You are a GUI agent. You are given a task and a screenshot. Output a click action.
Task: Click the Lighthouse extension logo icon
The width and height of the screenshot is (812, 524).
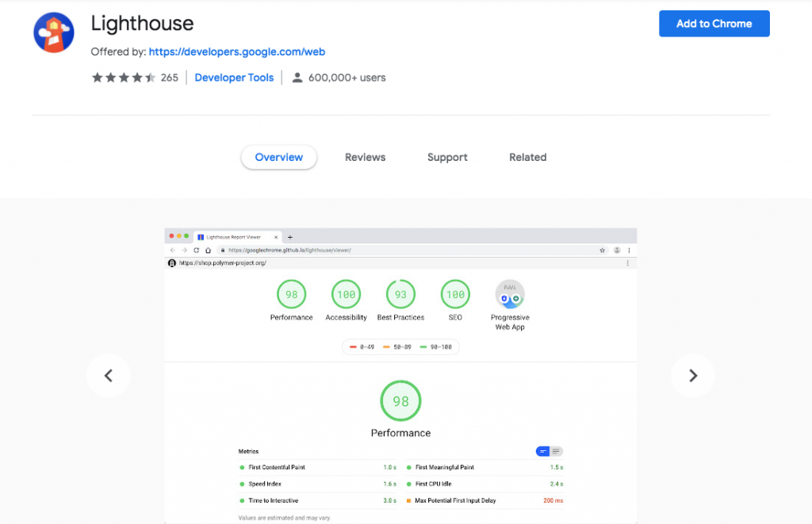(x=54, y=33)
